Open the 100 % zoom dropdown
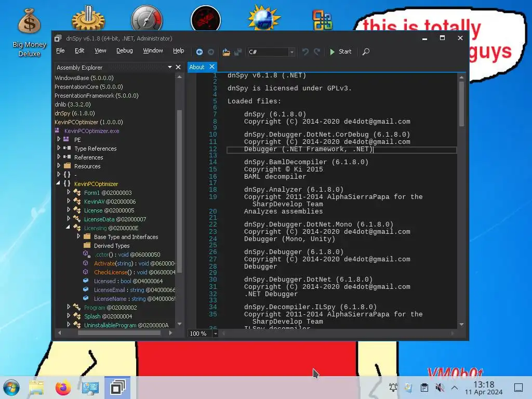The image size is (532, 399). (x=215, y=334)
